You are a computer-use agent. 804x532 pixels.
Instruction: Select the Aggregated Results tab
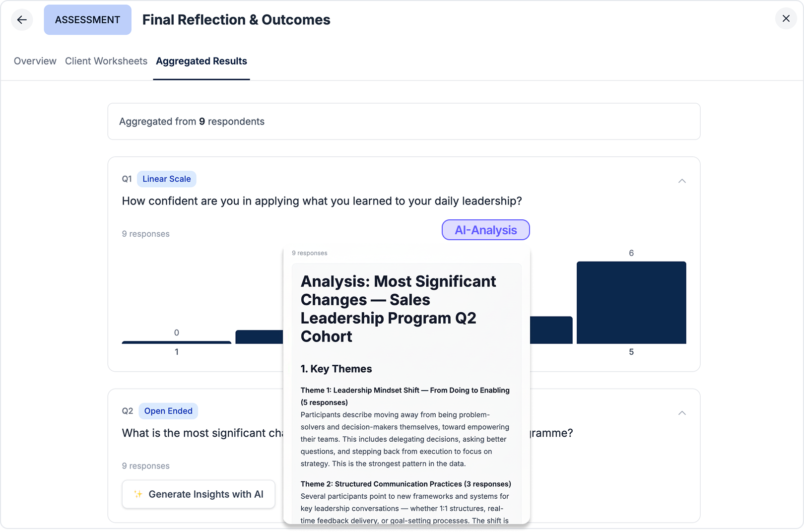[x=201, y=61]
